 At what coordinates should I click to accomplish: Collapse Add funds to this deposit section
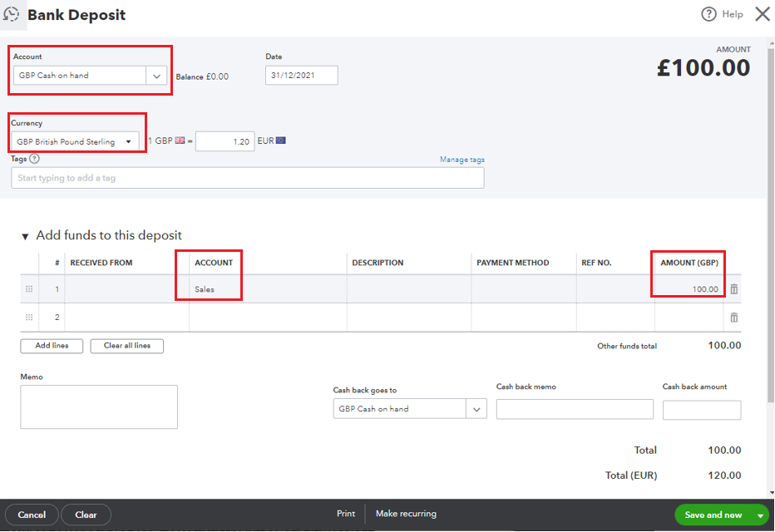tap(25, 237)
